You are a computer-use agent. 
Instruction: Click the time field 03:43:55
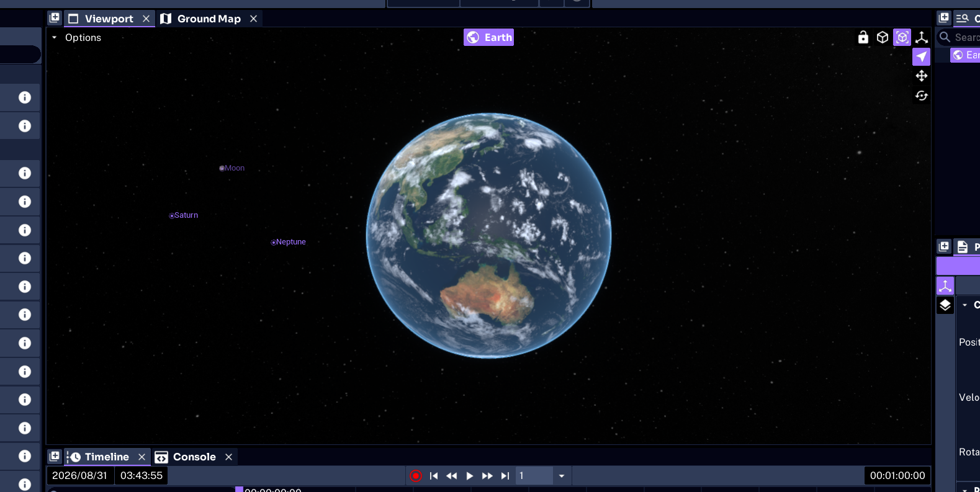[x=142, y=476]
